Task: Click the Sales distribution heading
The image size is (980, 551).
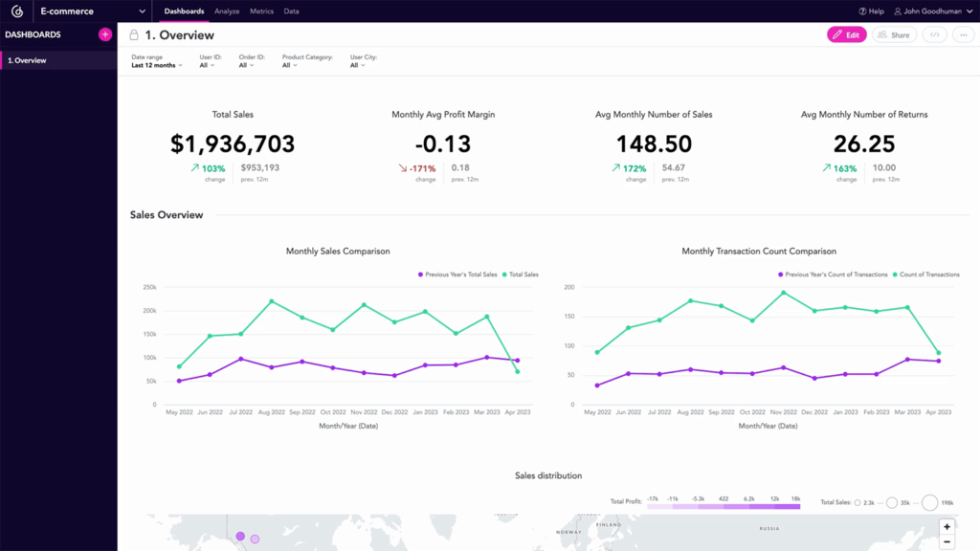Action: click(548, 475)
